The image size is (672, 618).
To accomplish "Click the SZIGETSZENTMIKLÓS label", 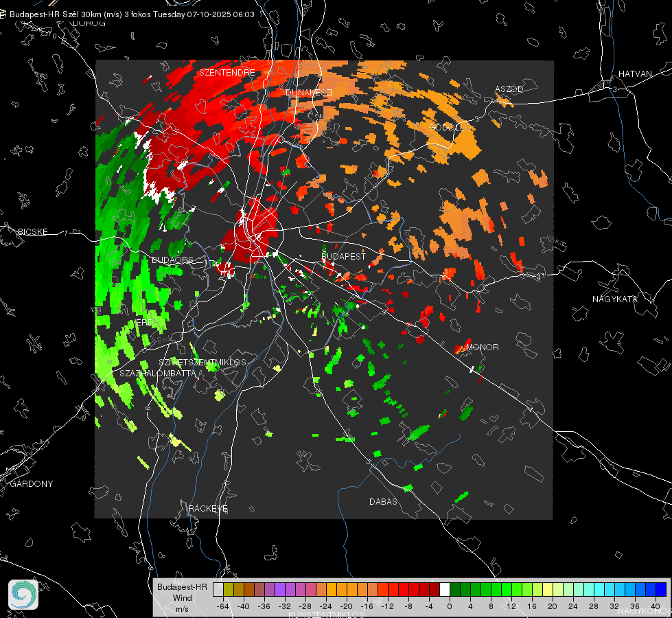I will coord(202,363).
